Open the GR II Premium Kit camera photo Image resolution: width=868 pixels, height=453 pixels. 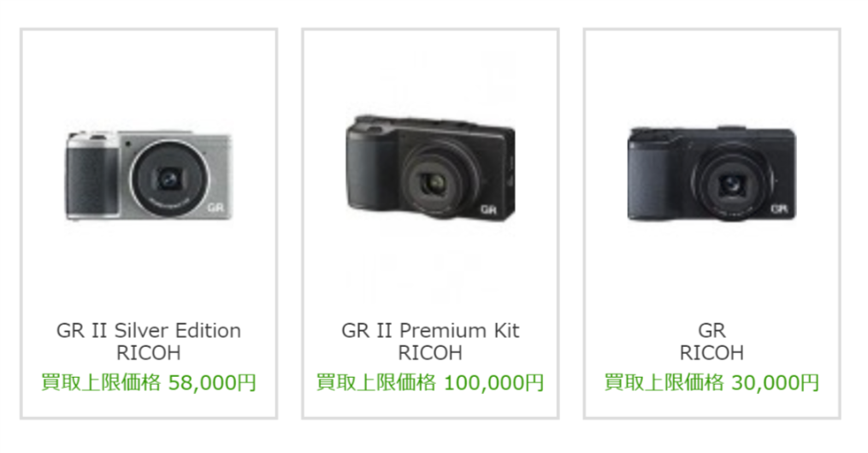[431, 168]
